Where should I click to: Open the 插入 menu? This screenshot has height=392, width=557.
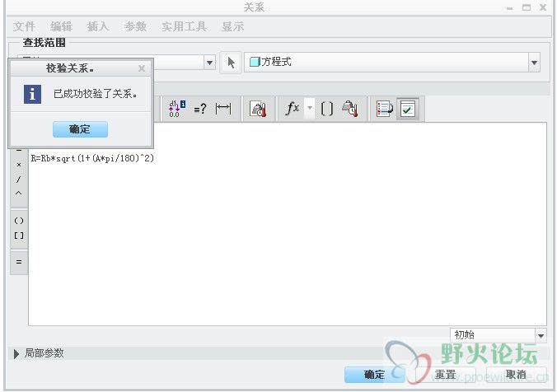tap(98, 26)
